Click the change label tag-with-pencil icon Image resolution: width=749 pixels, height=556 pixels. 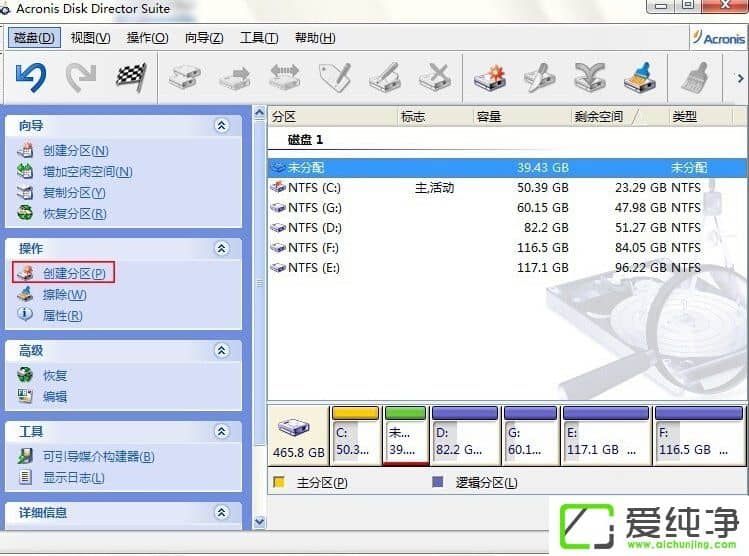coord(335,77)
